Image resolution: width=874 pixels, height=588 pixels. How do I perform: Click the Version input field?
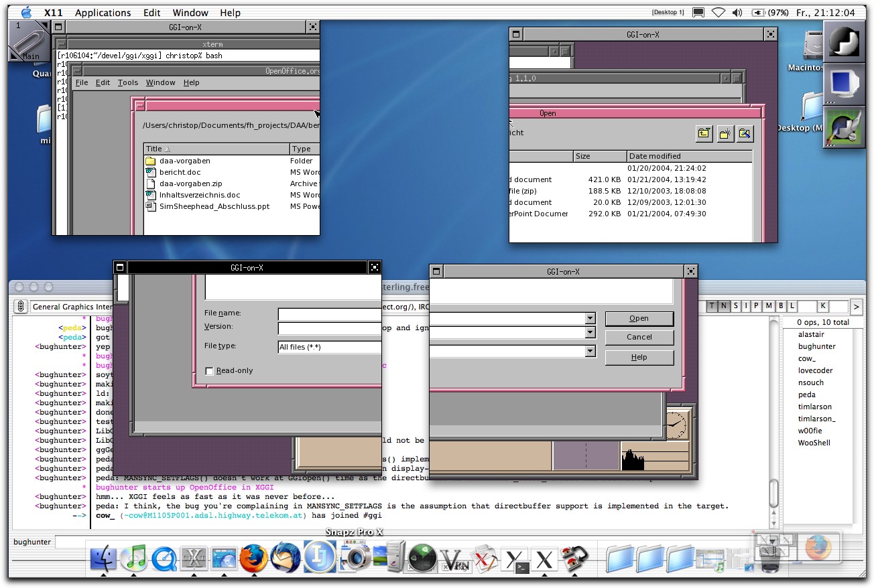point(329,328)
